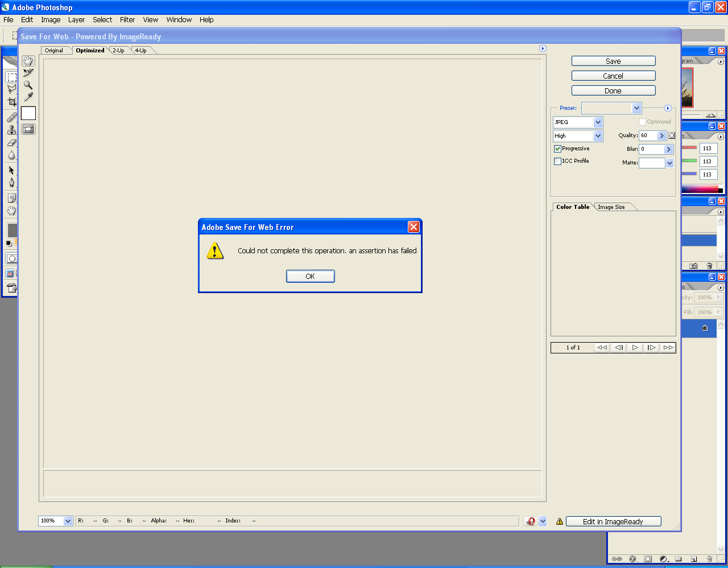Screen dimensions: 728x568
Task: Click the bottom Layers palette trash icon
Action: [x=709, y=559]
